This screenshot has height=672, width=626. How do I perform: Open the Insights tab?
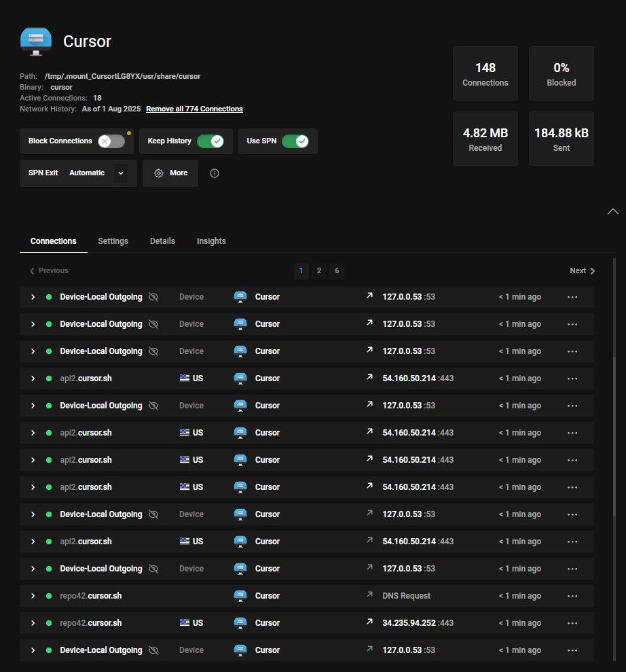pos(211,241)
